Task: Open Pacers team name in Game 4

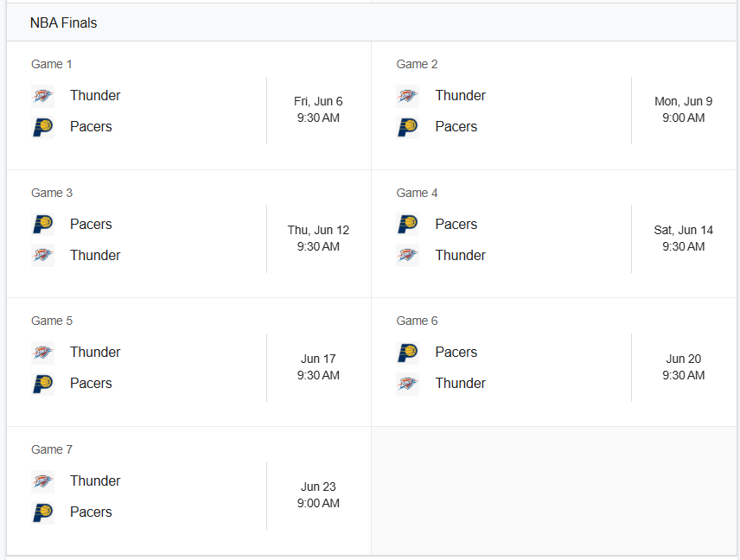Action: (456, 224)
